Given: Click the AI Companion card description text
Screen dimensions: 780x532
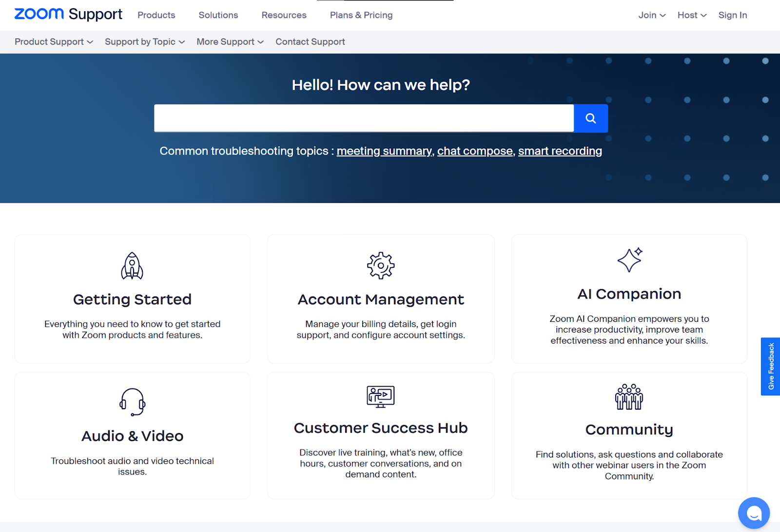Looking at the screenshot, I should 629,330.
